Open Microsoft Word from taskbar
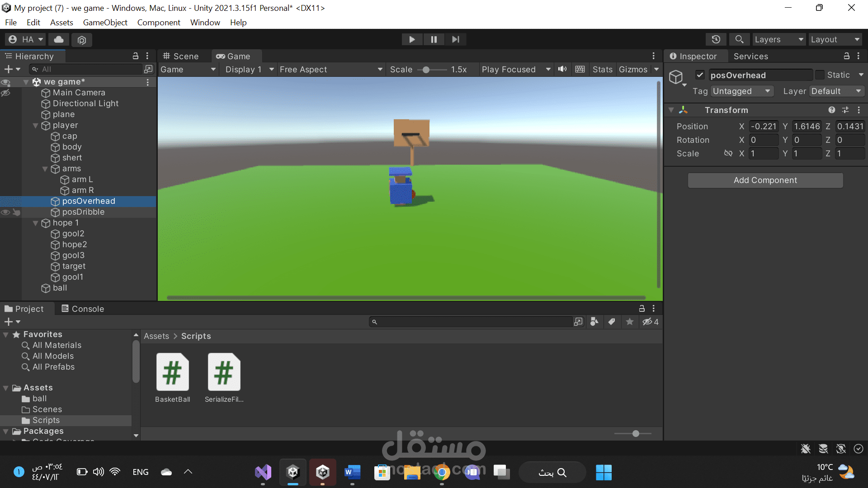The height and width of the screenshot is (488, 868). [352, 472]
